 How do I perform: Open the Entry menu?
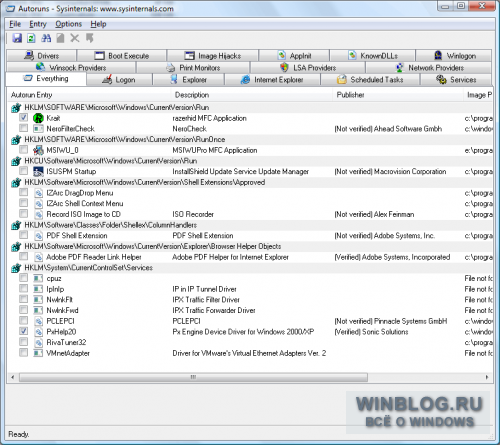(38, 24)
